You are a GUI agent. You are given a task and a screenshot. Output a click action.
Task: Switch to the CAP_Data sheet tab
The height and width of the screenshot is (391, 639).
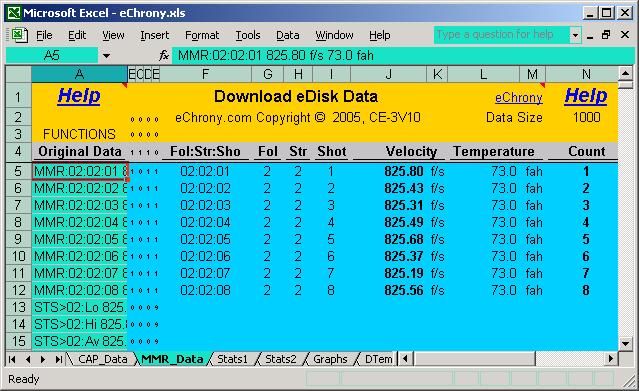click(x=102, y=359)
